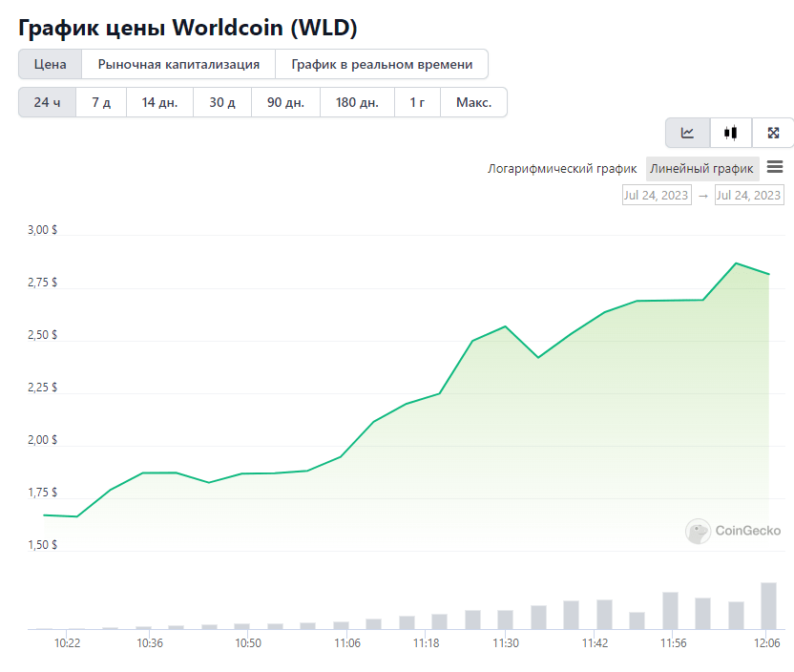Image resolution: width=794 pixels, height=672 pixels.
Task: Choose the 14 дн. time range
Action: [159, 102]
